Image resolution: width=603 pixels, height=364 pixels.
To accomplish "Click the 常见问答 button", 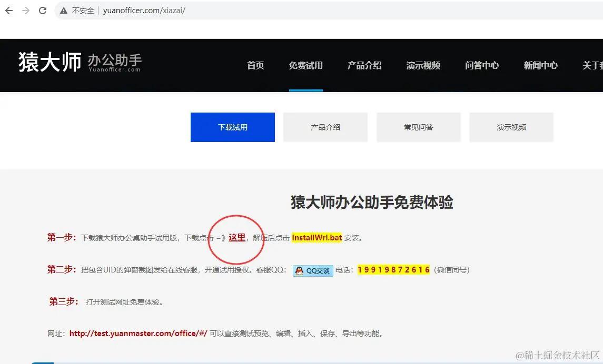I will click(x=418, y=127).
